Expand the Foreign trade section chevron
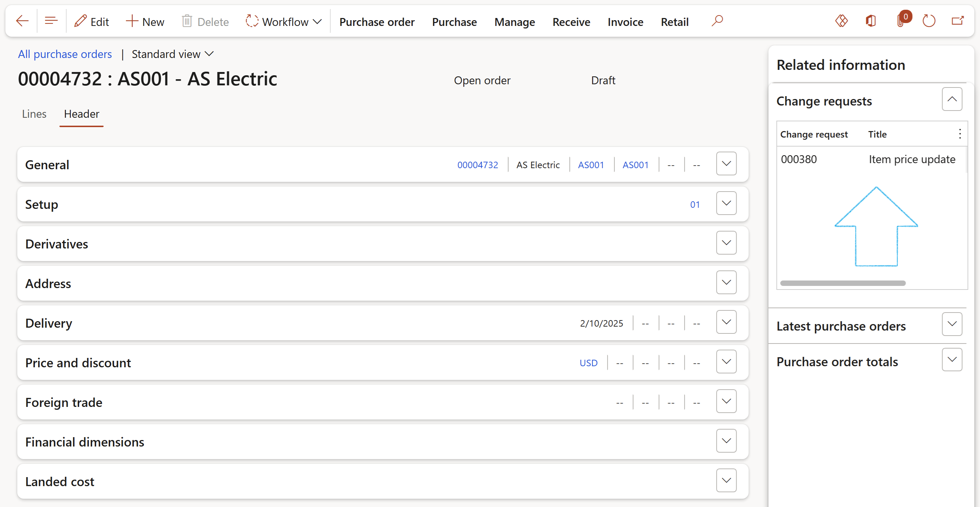980x507 pixels. (x=726, y=401)
